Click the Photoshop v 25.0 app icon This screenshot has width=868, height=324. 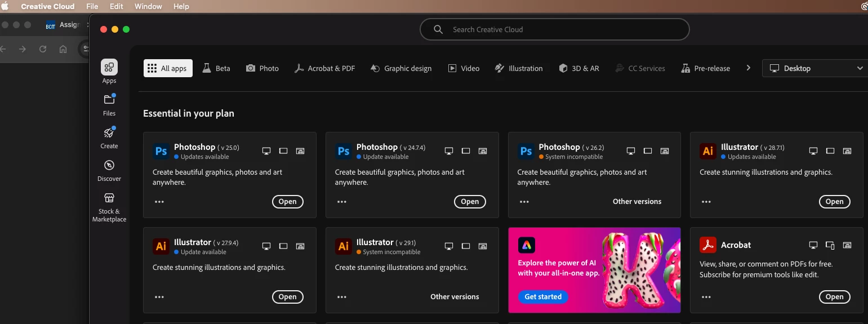coord(161,151)
